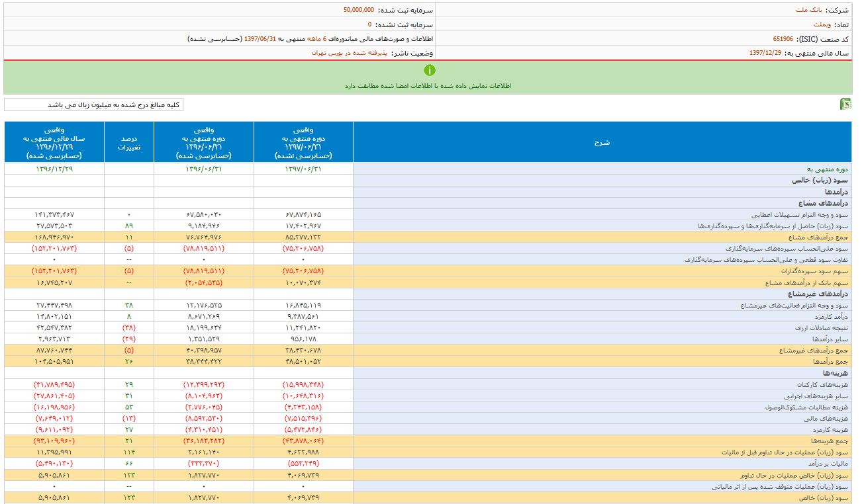The height and width of the screenshot is (504, 864).
Task: Click percentage change ۱۱۴ for pre-tax profit
Action: point(129,452)
